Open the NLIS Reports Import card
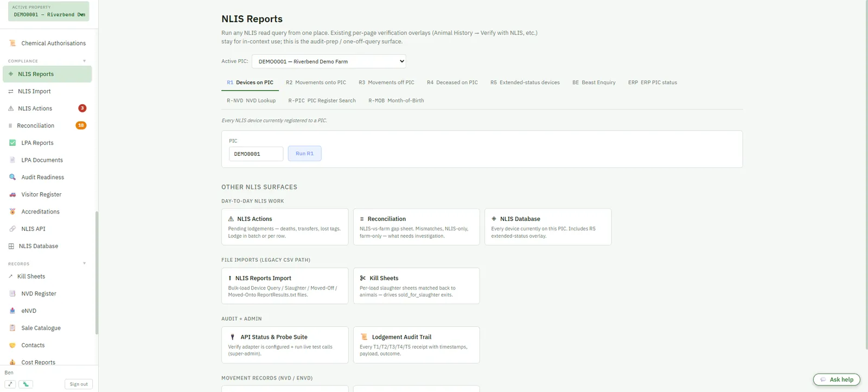 tap(285, 286)
